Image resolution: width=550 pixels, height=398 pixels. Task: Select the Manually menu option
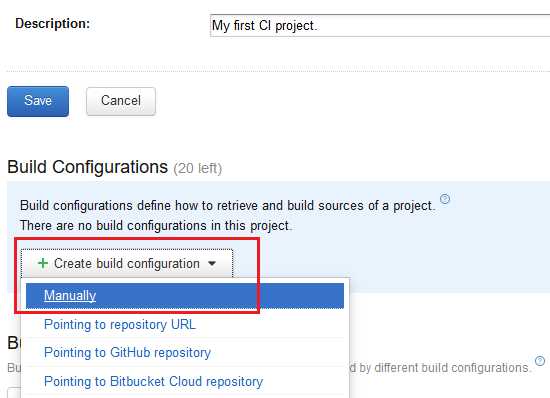(x=185, y=296)
